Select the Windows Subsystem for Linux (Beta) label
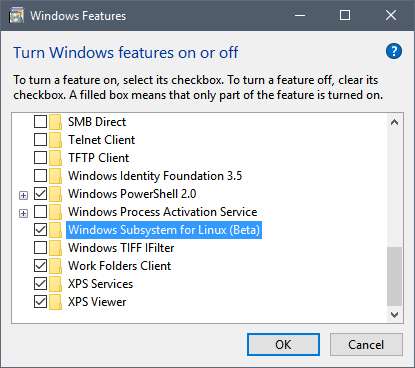 coord(164,230)
